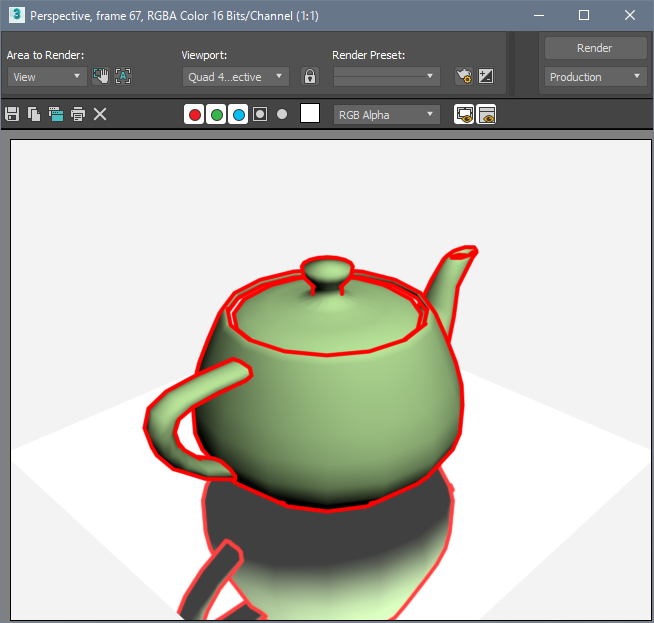Expand the Viewport Quad 4 dropdown
The image size is (654, 623).
click(x=236, y=76)
